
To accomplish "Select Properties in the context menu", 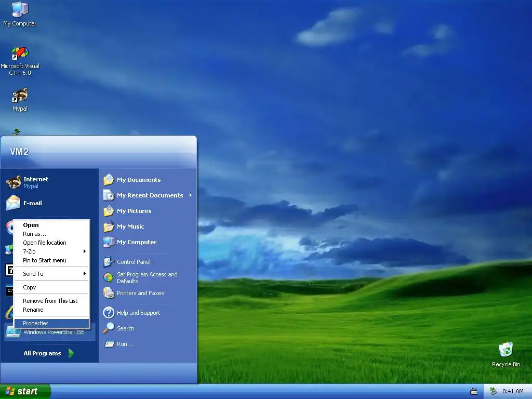I will (51, 323).
